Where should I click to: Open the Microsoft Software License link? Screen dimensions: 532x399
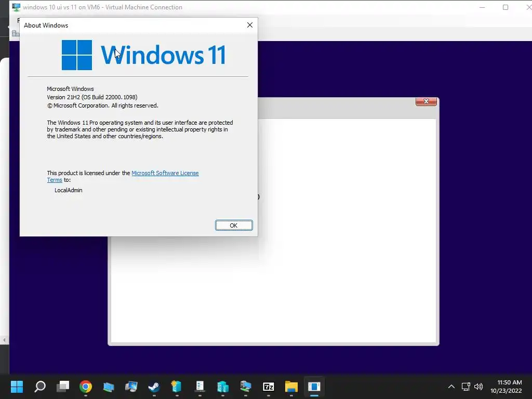tap(165, 173)
